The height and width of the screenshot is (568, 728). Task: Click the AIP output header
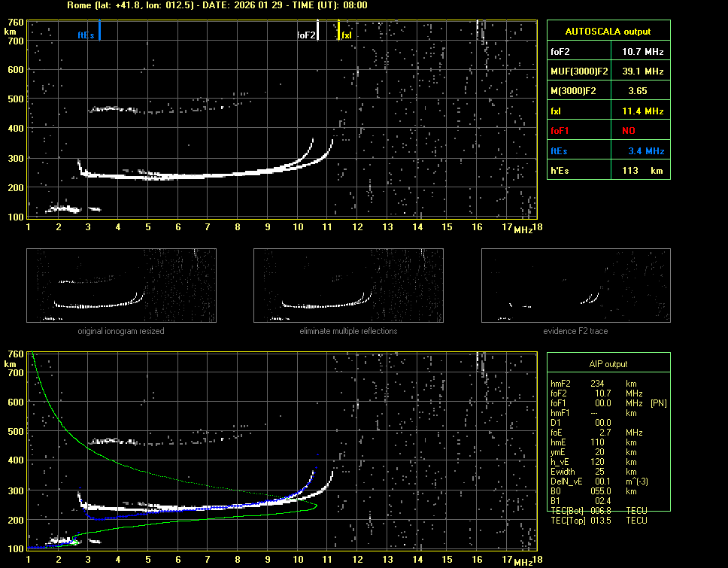pyautogui.click(x=608, y=364)
